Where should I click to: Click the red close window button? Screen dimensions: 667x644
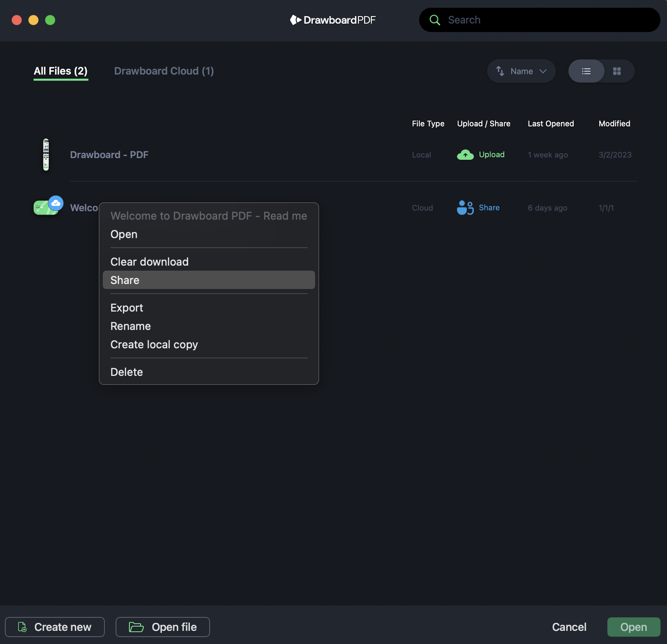click(17, 20)
